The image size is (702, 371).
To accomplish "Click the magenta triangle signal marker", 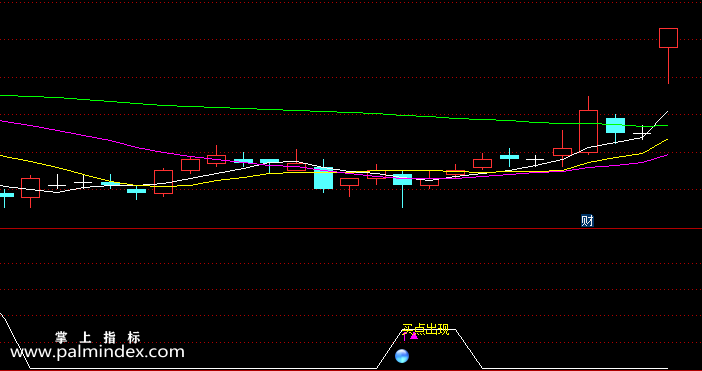I will (x=414, y=336).
